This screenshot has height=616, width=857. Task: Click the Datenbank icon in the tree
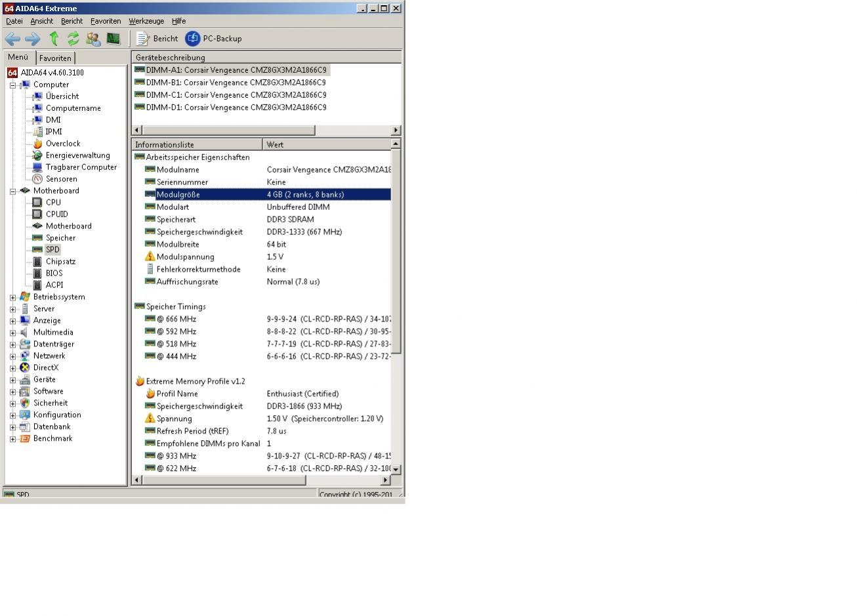[x=25, y=427]
